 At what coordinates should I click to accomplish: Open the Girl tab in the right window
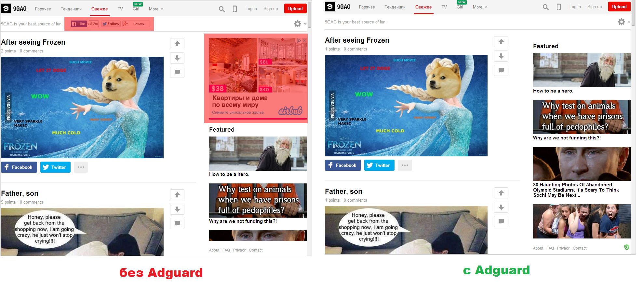(x=460, y=7)
